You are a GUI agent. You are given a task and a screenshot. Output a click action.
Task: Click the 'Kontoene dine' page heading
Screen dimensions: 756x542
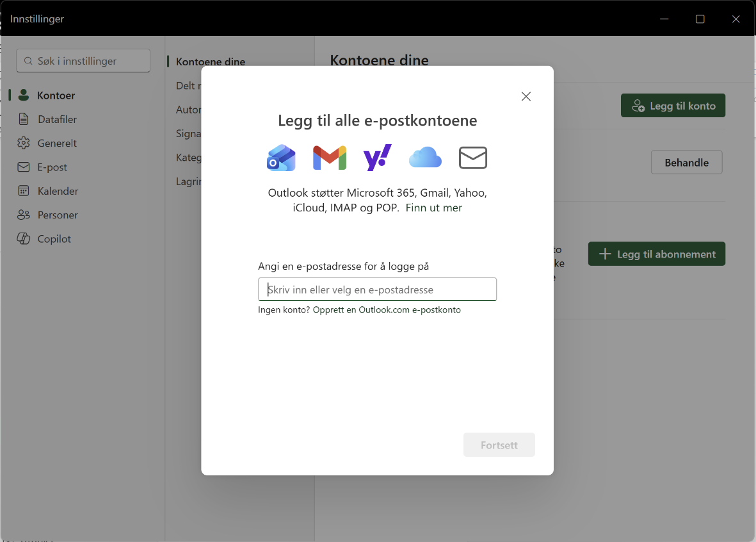379,60
